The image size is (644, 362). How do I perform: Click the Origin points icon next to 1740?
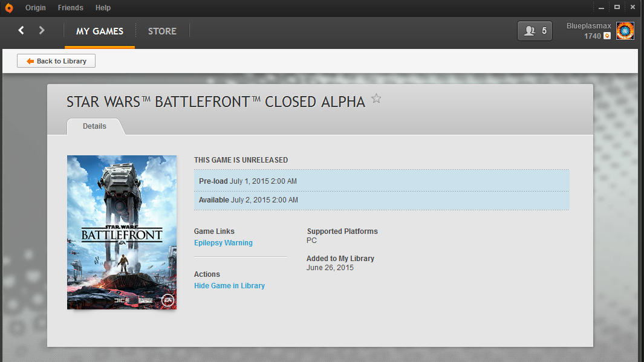tap(607, 36)
